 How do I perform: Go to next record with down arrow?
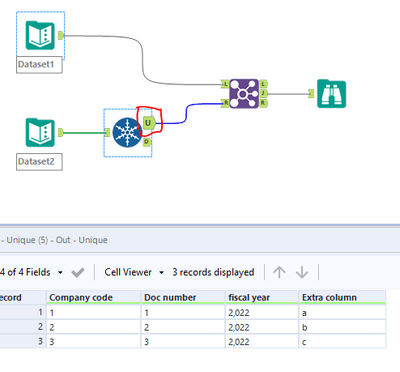click(x=302, y=272)
